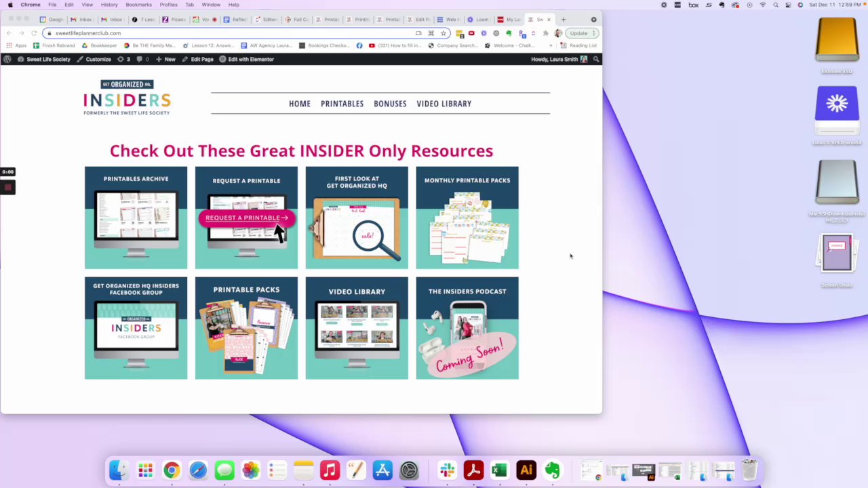Open Microsoft Excel from the dock
Image resolution: width=868 pixels, height=488 pixels.
500,470
